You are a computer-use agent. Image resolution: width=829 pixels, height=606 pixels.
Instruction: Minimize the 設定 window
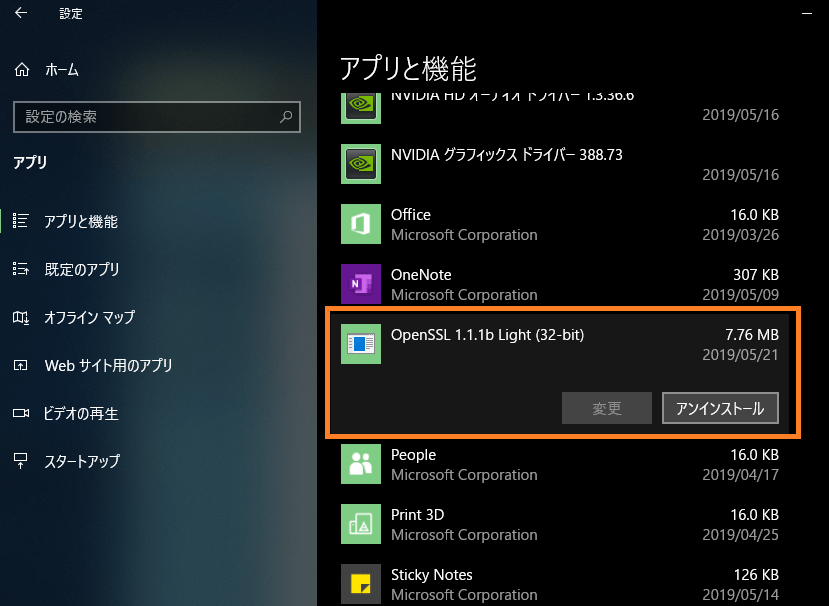[x=807, y=13]
